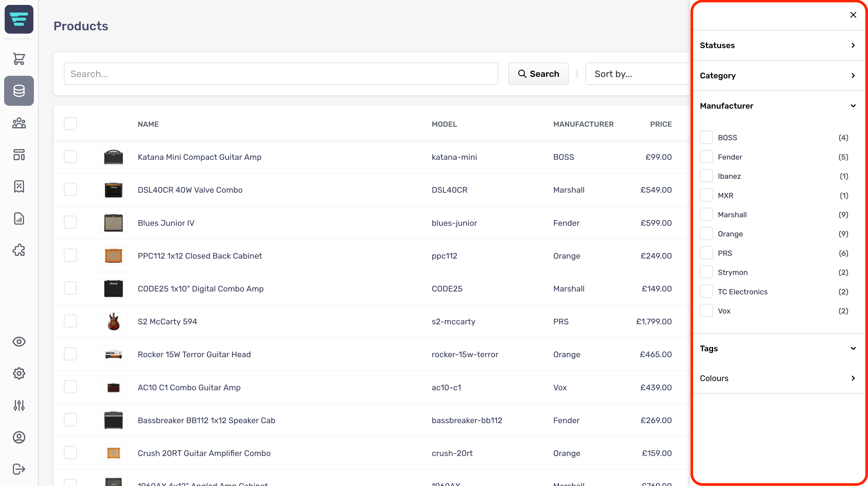Open the settings gear icon in sidebar
Viewport: 868px width, 486px height.
click(19, 373)
